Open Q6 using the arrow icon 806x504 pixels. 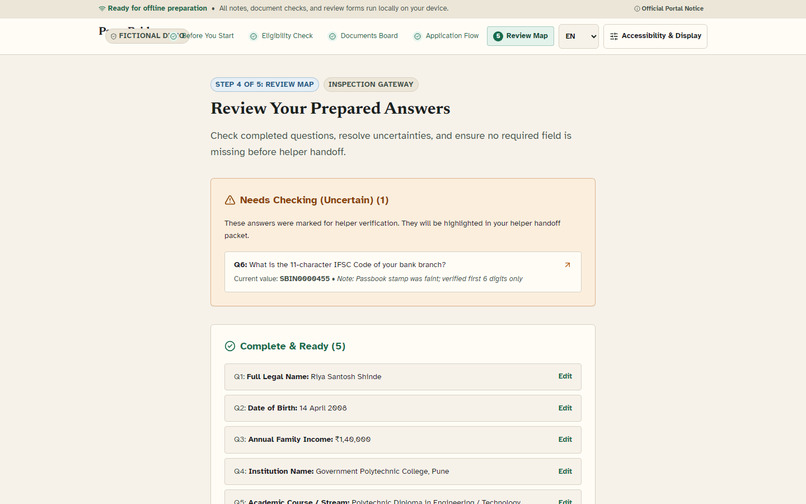(567, 265)
